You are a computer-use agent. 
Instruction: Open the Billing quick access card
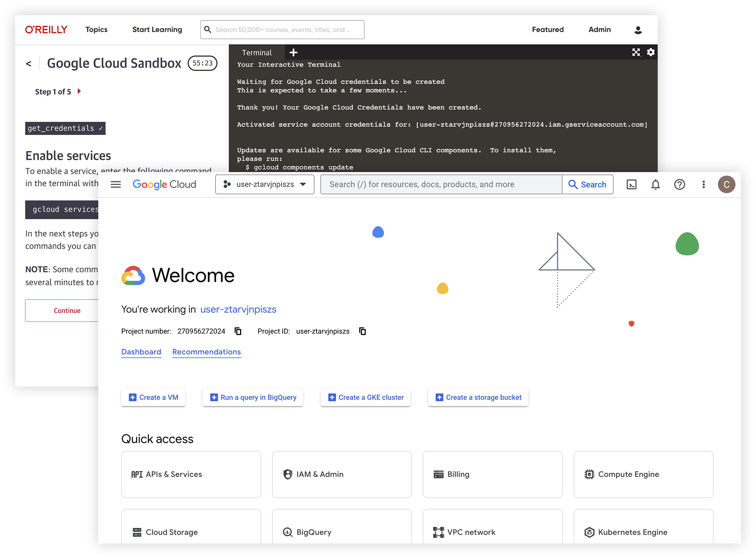pos(493,474)
